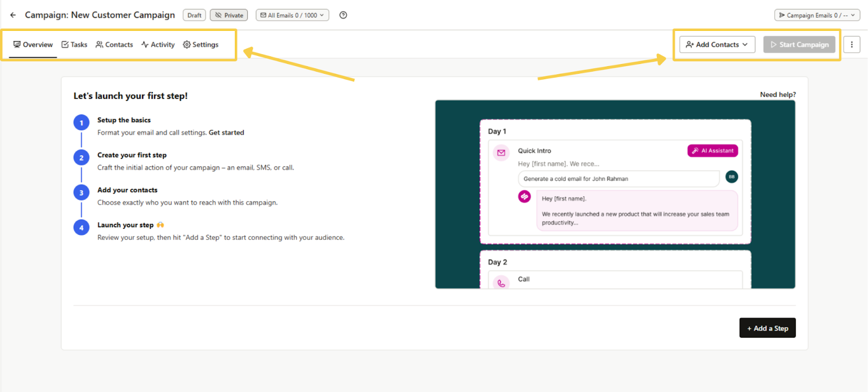This screenshot has width=868, height=392.
Task: Click the Add your contacts heading
Action: click(x=127, y=190)
